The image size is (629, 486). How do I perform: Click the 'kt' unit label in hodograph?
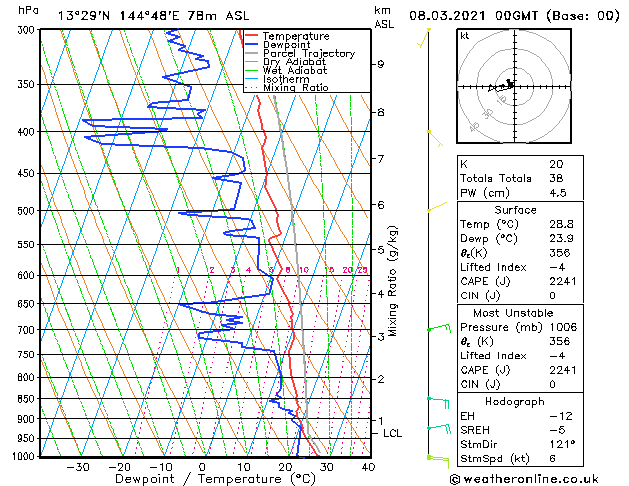point(465,36)
